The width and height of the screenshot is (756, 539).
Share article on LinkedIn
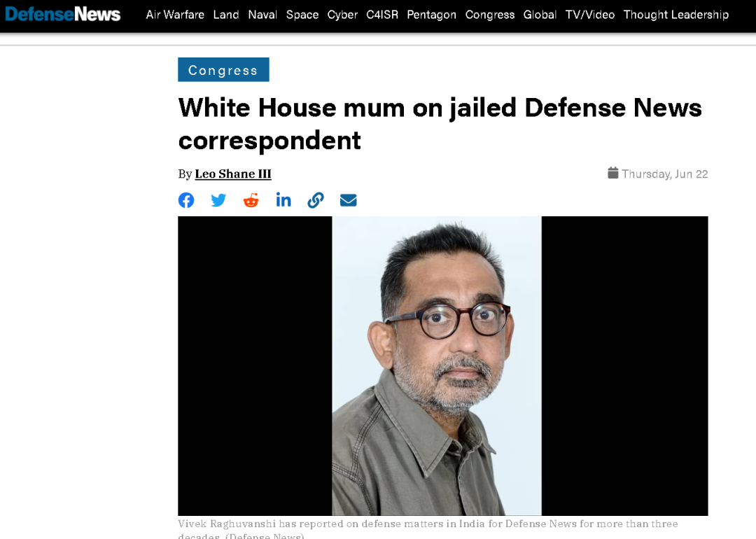pyautogui.click(x=283, y=199)
